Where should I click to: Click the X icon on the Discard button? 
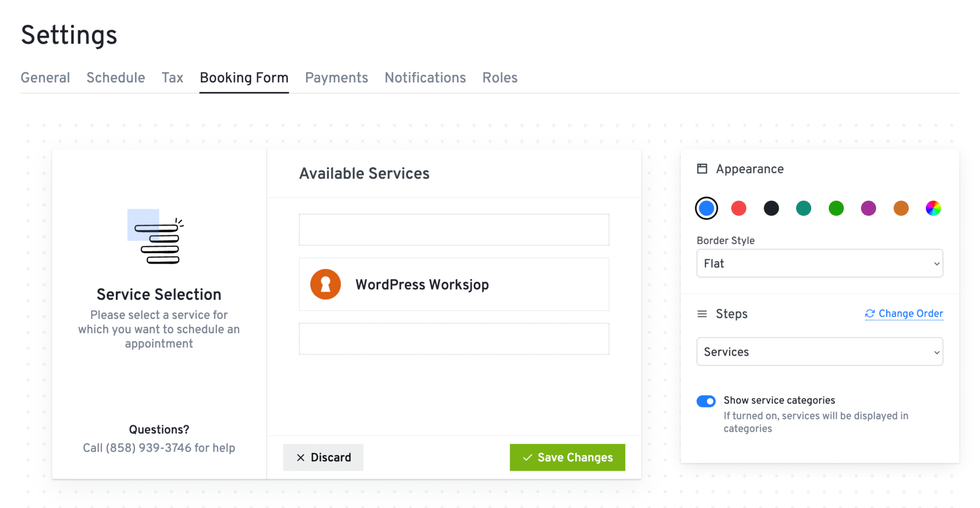(301, 457)
